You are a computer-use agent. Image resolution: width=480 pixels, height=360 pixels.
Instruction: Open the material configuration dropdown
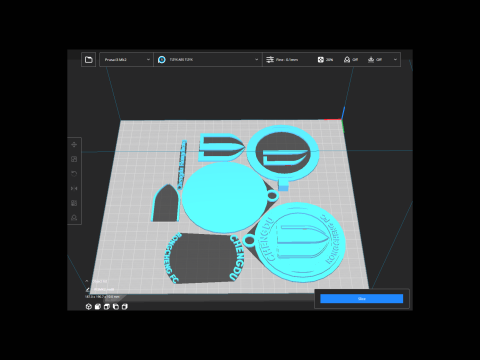click(208, 60)
